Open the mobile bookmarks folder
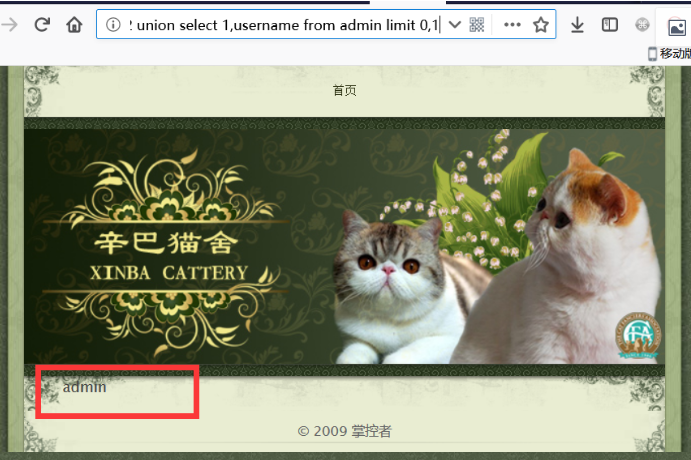 tap(669, 54)
